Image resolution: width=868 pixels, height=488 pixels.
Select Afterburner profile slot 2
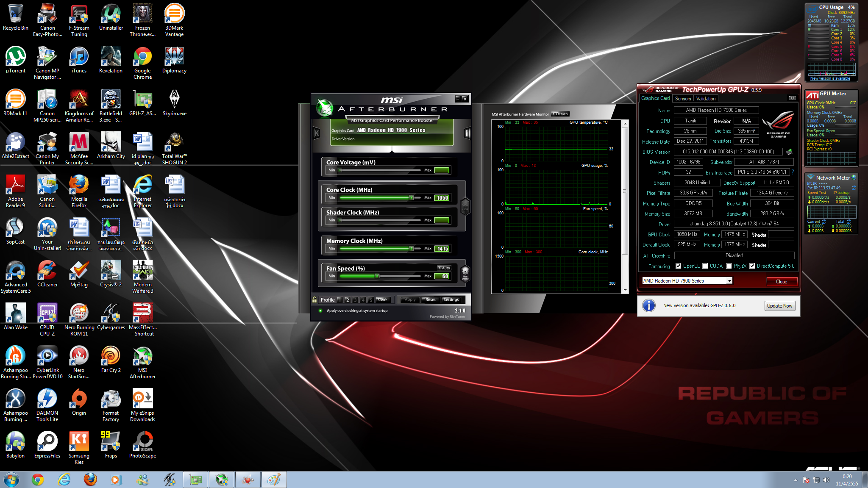(347, 300)
